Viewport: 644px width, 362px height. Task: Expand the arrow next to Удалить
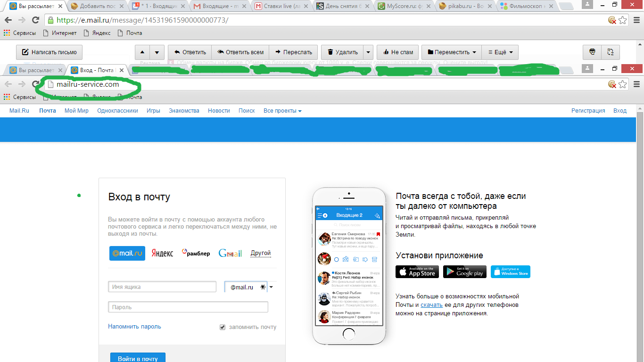pyautogui.click(x=368, y=52)
